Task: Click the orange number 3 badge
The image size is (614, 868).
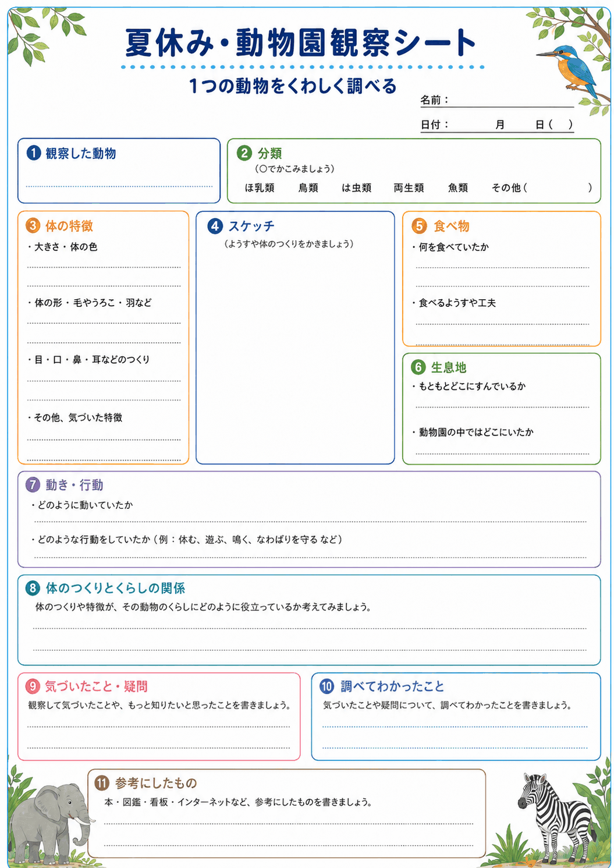Action: 33,226
